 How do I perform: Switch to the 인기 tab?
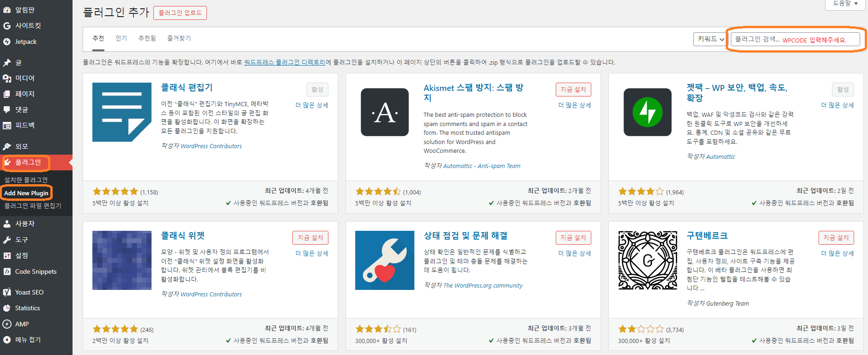pos(121,38)
